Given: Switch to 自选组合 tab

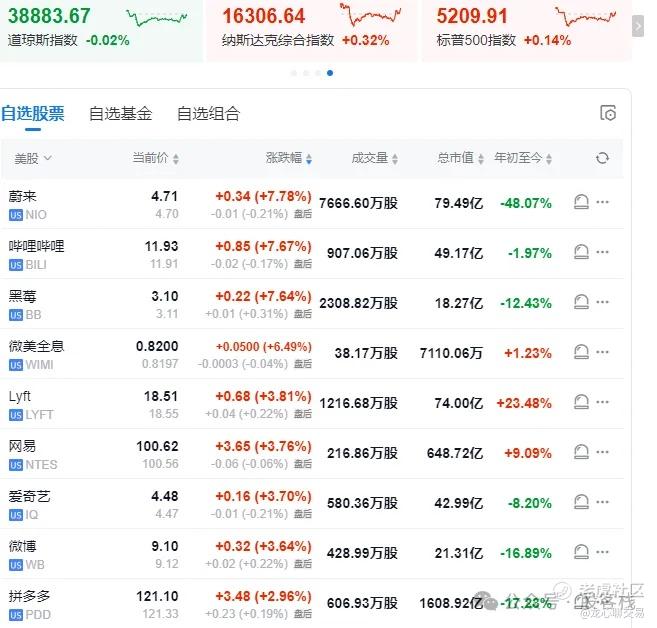Looking at the screenshot, I should [209, 114].
